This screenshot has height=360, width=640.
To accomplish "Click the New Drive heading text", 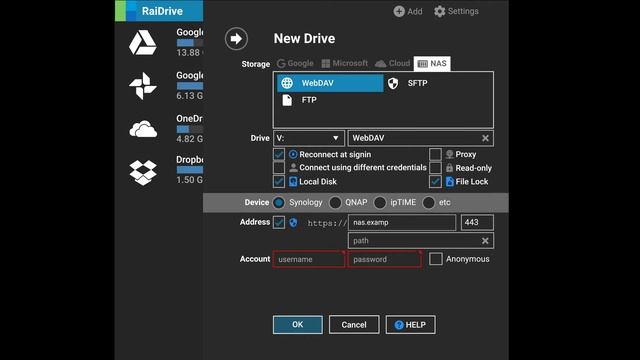I will point(304,39).
